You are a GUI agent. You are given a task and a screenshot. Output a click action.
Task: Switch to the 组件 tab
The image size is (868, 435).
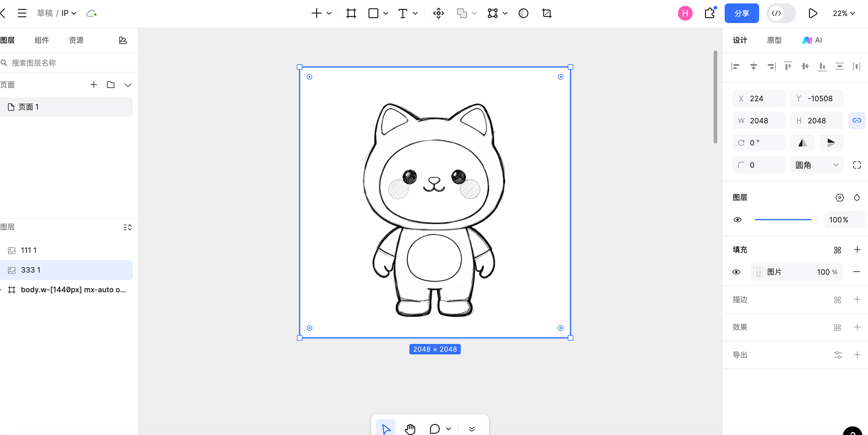pyautogui.click(x=42, y=40)
